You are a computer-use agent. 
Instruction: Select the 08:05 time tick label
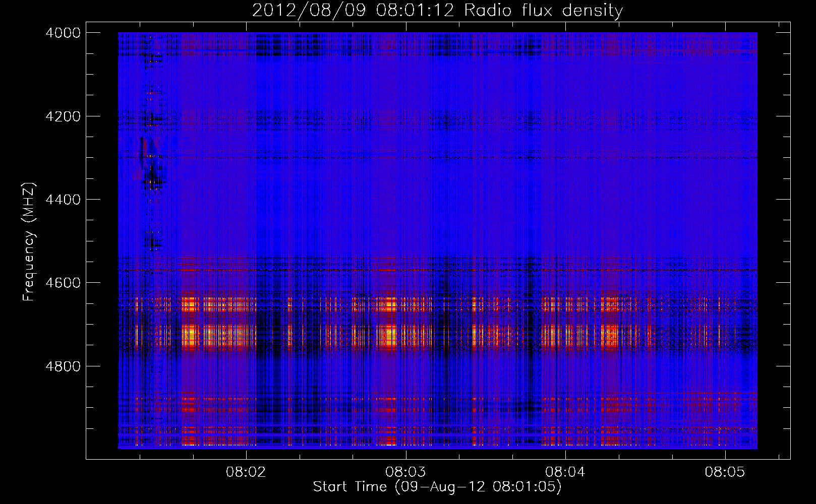tap(725, 472)
